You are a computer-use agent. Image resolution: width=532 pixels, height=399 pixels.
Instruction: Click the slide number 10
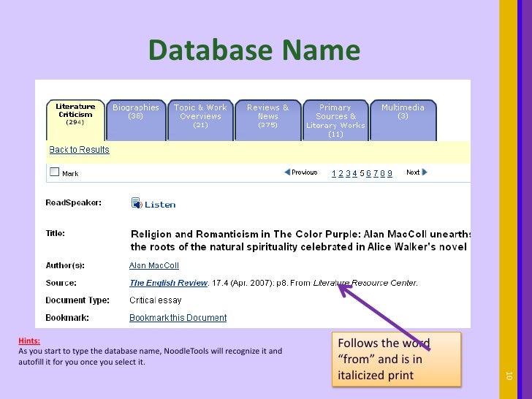point(509,376)
